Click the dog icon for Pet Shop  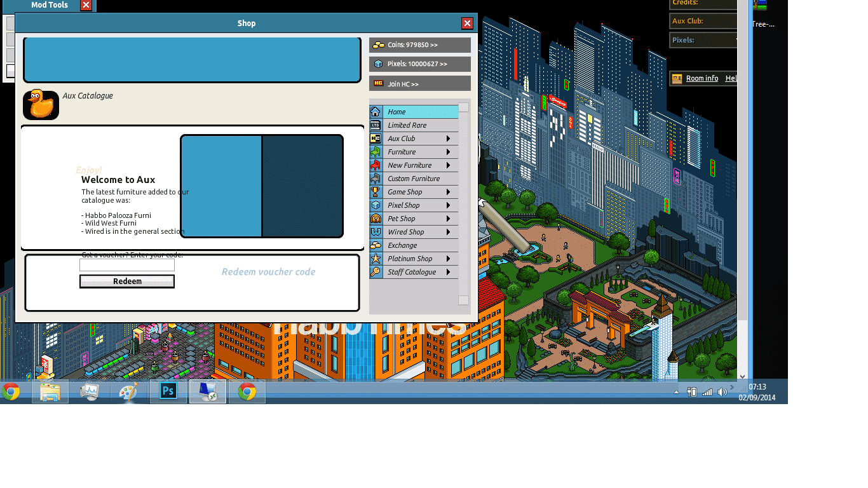click(x=376, y=219)
